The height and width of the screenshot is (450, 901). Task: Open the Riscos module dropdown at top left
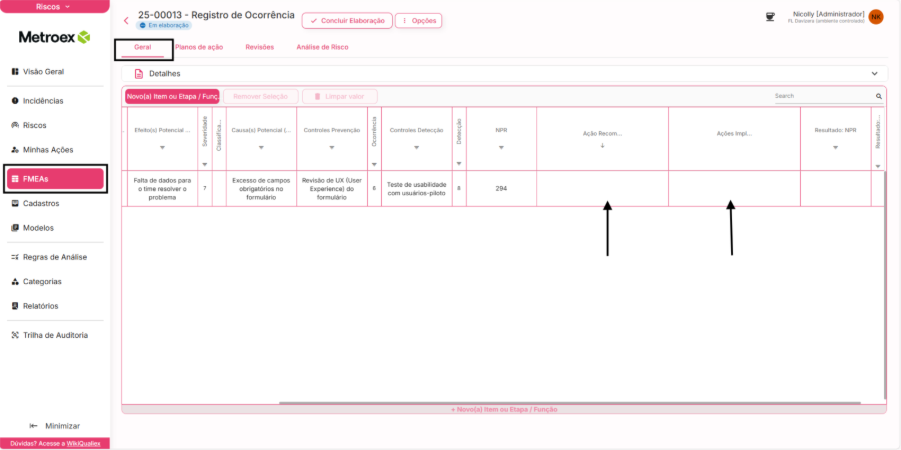(55, 6)
